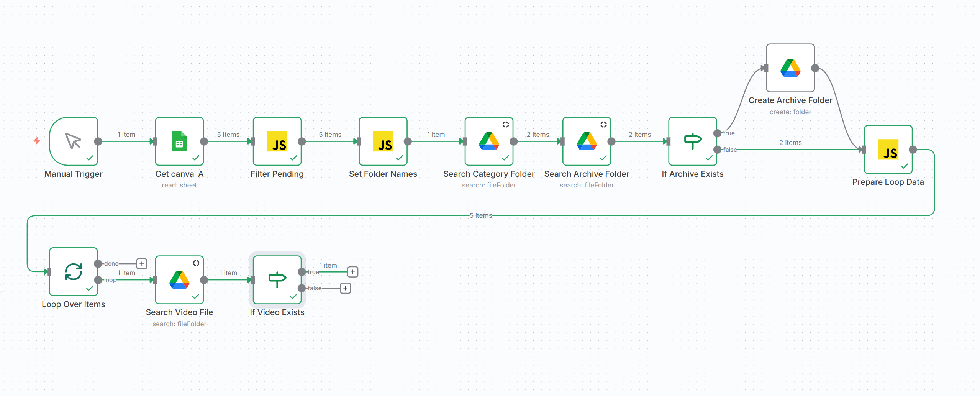Select the If Archive Exists node
Screen dimensions: 980x396
tap(692, 141)
